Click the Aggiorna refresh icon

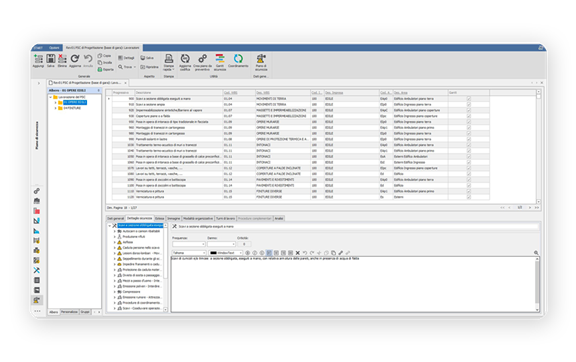(x=75, y=59)
